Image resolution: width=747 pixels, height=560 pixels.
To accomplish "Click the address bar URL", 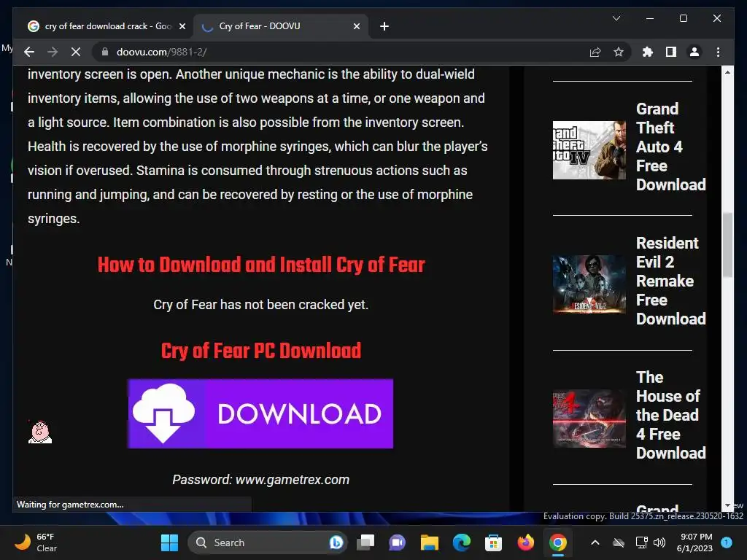I will 161,52.
